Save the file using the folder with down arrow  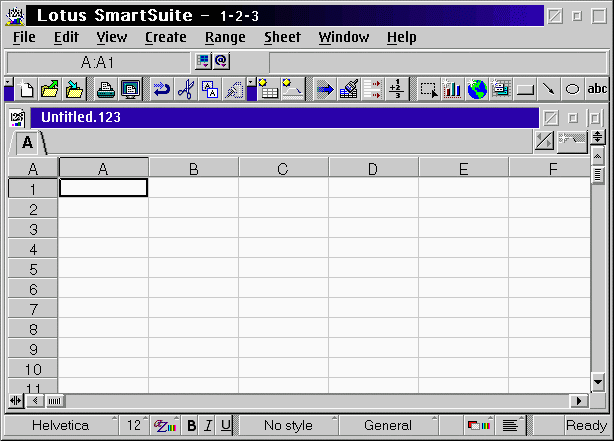point(74,89)
